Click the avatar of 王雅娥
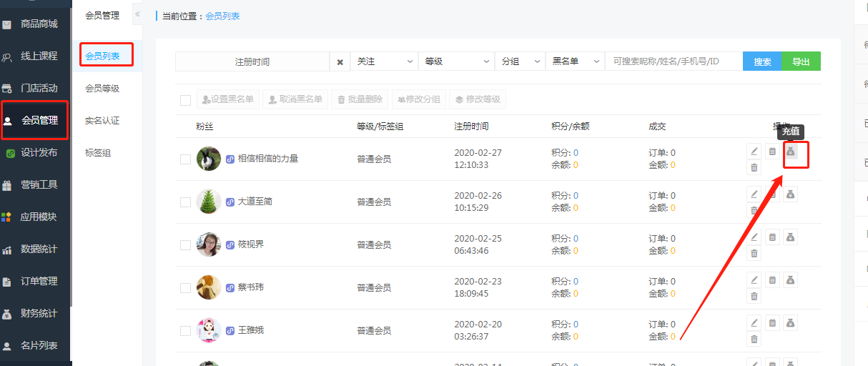 [x=208, y=330]
